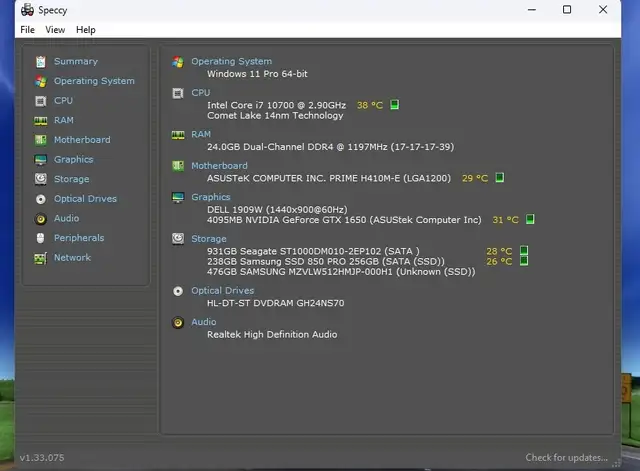Open Network from the sidebar
Viewport: 640px width, 471px height.
(x=72, y=258)
